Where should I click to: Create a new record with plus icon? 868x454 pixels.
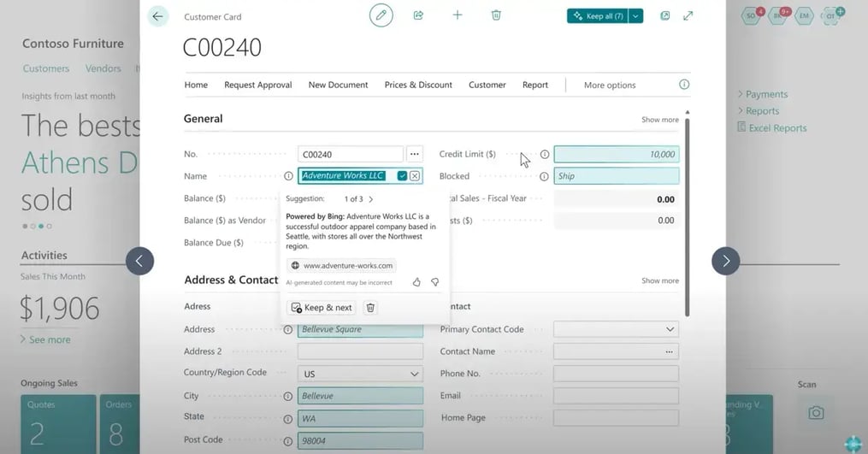point(458,15)
